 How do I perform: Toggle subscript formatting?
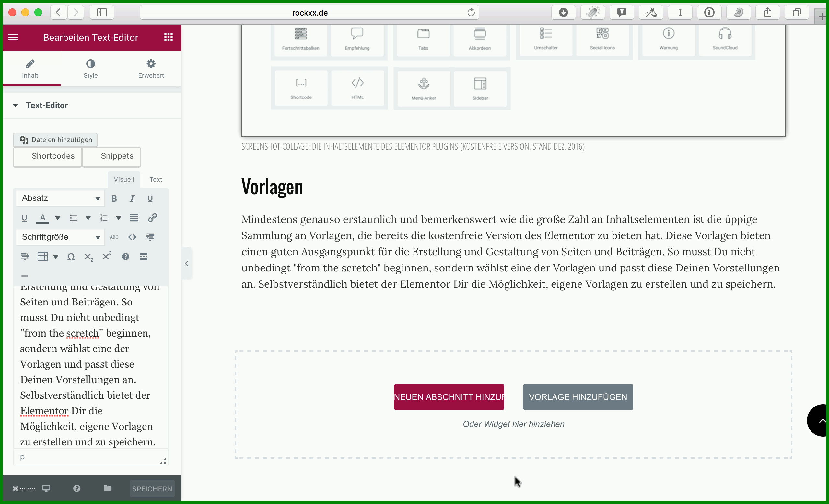[x=89, y=257]
